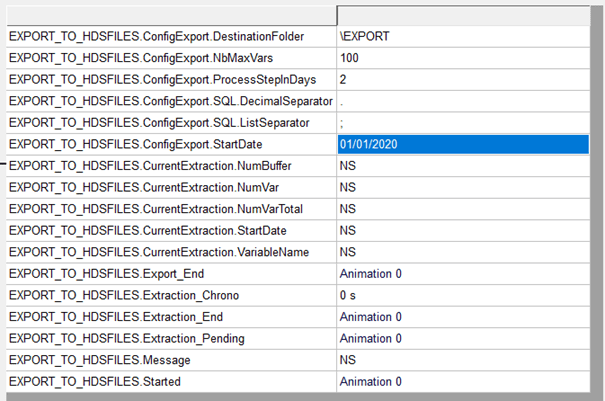This screenshot has height=401, width=605.
Task: Click the 0 s Extraction_Chrono value
Action: (x=348, y=296)
